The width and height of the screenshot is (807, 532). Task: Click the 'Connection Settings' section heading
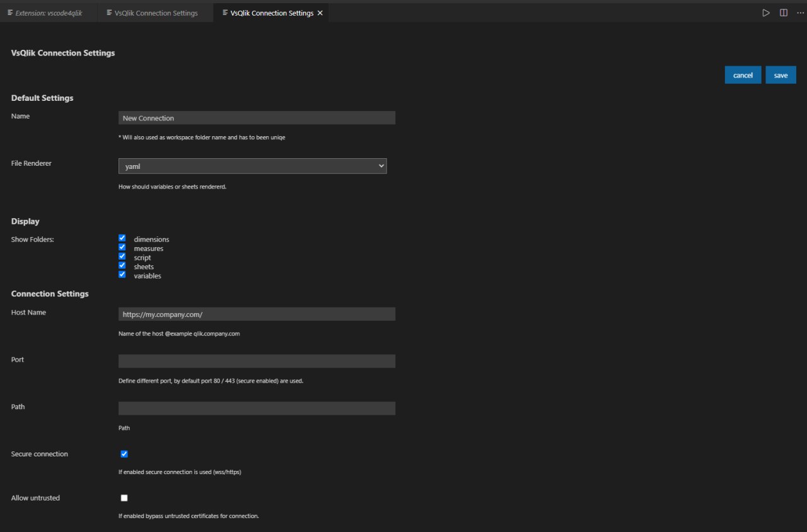(50, 294)
